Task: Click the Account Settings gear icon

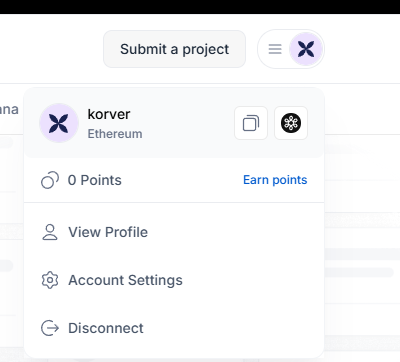Action: pyautogui.click(x=50, y=280)
